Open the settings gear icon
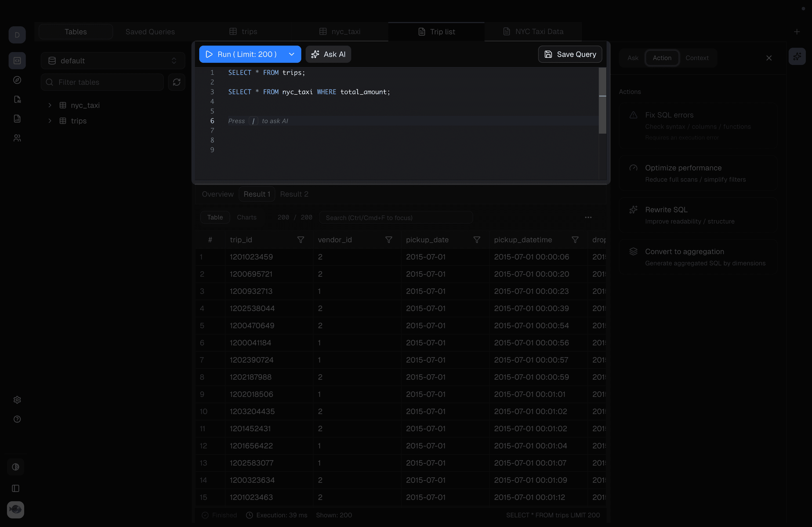 (17, 400)
